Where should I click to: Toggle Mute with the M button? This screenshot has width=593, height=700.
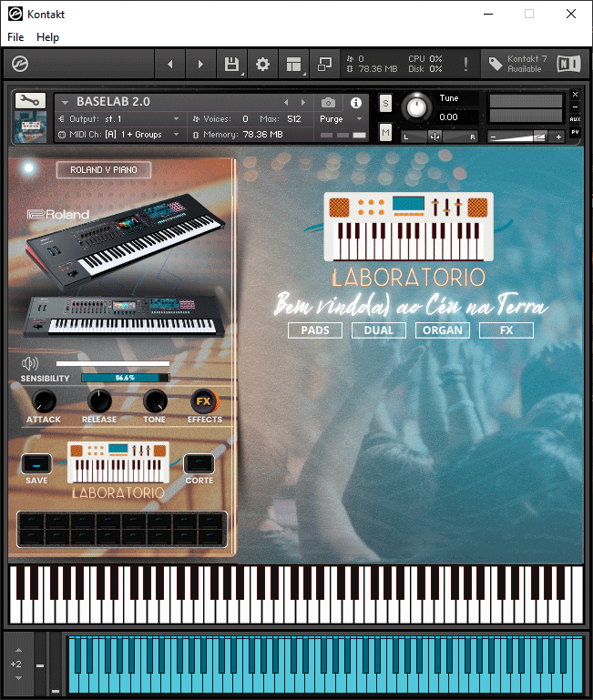pyautogui.click(x=385, y=133)
